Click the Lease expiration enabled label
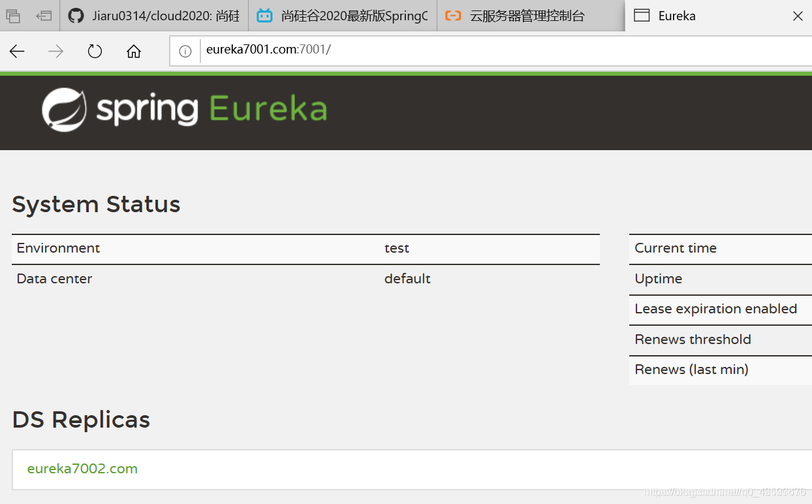 click(715, 309)
